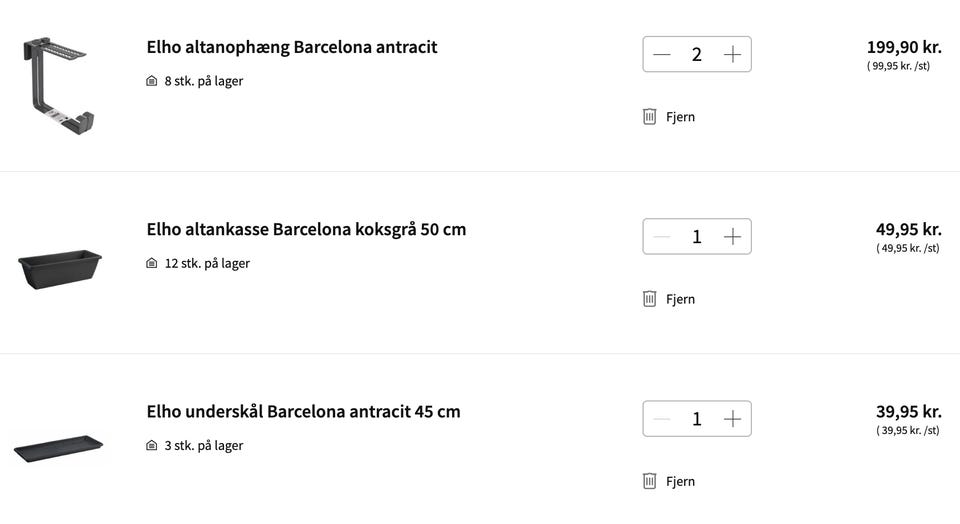Remove altanophæng via Fjern link

click(680, 117)
